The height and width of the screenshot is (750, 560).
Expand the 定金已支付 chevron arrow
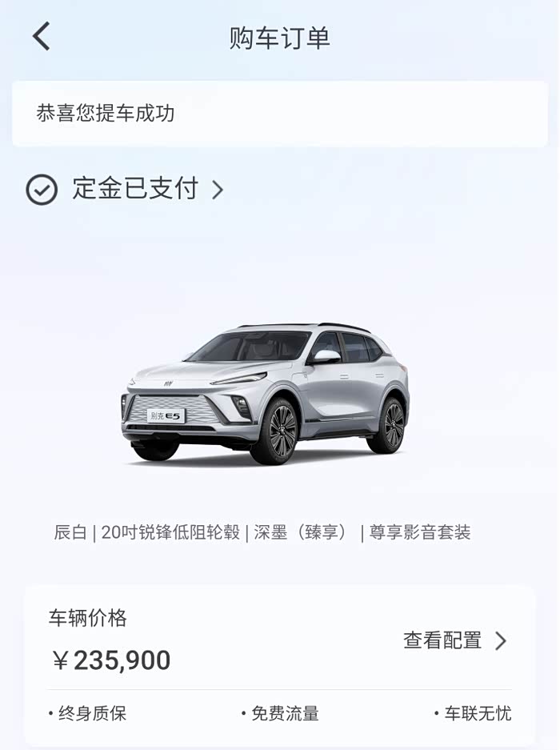click(x=218, y=190)
